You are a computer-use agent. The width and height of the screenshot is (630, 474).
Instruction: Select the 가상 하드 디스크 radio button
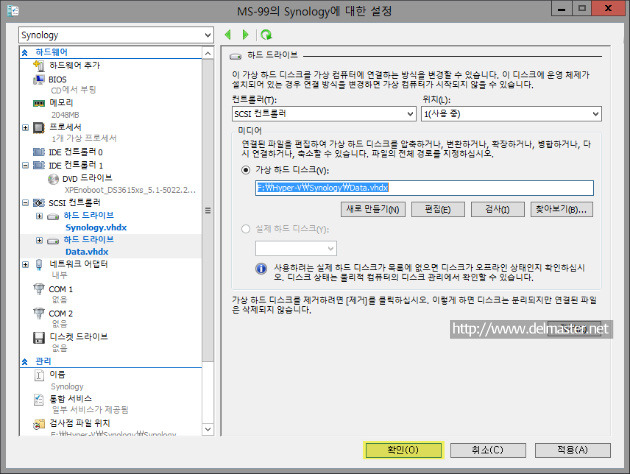click(x=245, y=170)
